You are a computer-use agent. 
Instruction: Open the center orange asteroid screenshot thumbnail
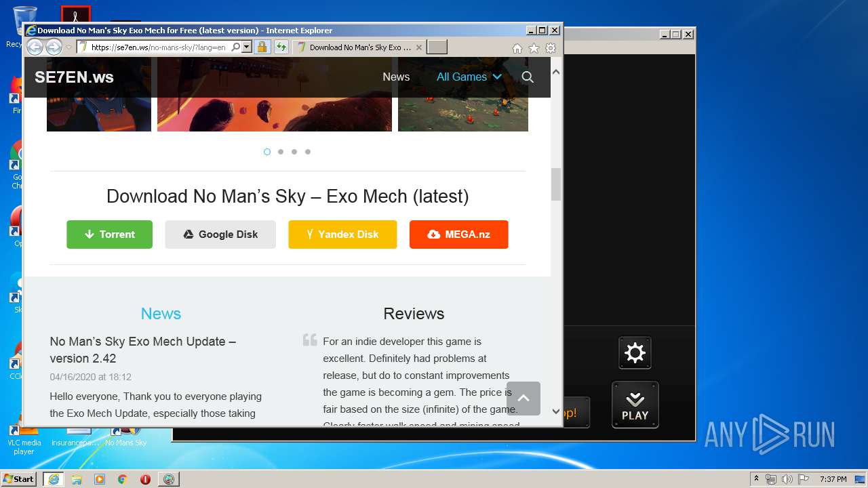(x=275, y=114)
